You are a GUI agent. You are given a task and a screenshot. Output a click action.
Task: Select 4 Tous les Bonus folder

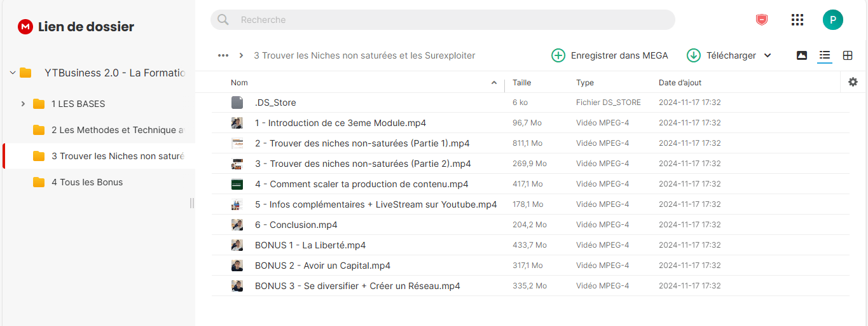(x=87, y=182)
